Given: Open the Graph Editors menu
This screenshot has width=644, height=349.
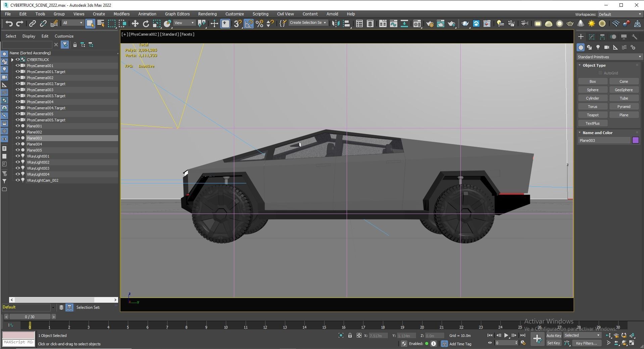Looking at the screenshot, I should [177, 14].
